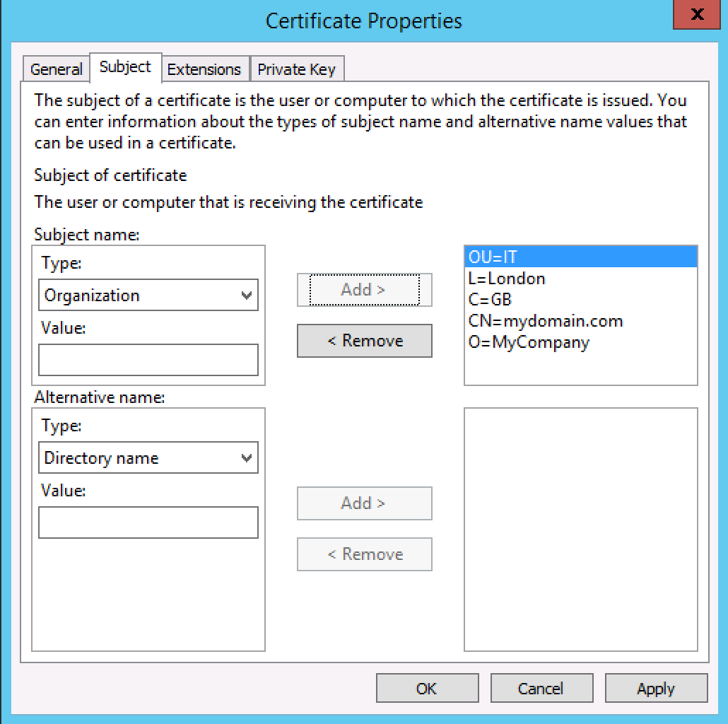Switch to the General tab
Viewport: 728px width, 724px height.
pos(57,69)
